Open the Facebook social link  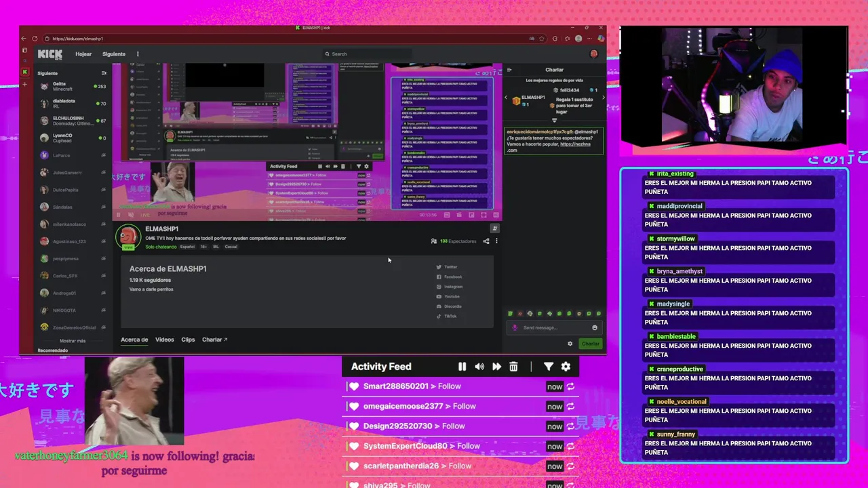(x=449, y=277)
